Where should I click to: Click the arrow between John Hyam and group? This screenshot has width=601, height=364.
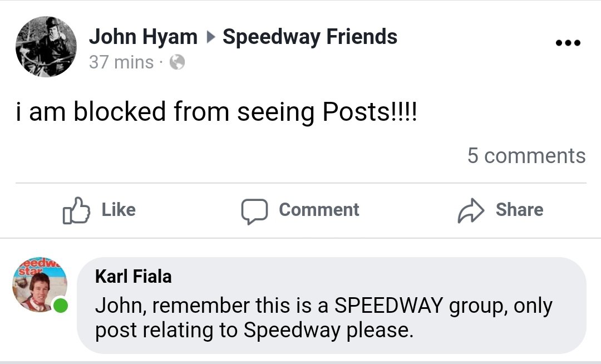210,38
